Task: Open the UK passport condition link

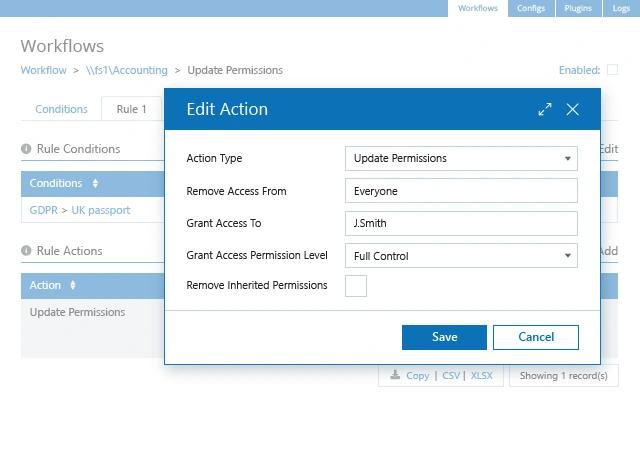Action: pyautogui.click(x=101, y=210)
